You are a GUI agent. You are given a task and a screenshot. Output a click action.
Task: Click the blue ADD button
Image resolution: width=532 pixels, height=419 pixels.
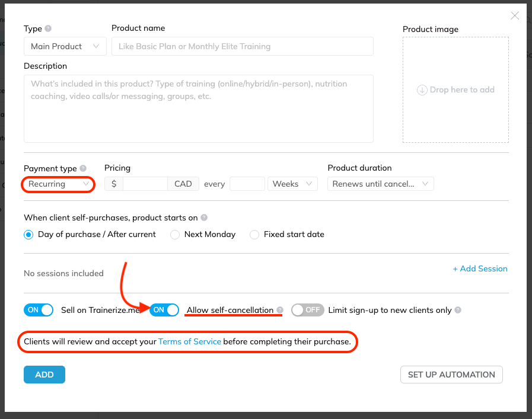pos(44,375)
